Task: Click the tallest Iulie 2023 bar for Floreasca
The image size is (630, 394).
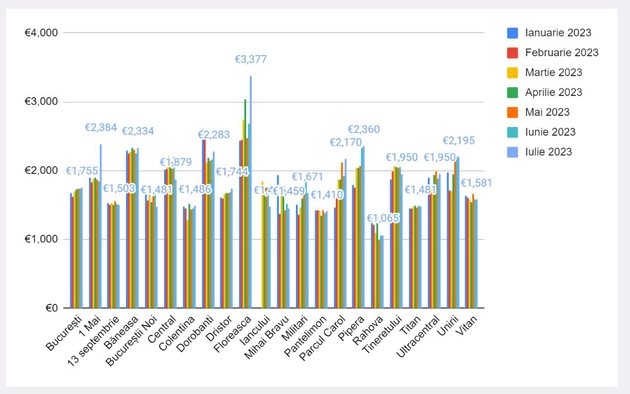Action: tap(251, 192)
